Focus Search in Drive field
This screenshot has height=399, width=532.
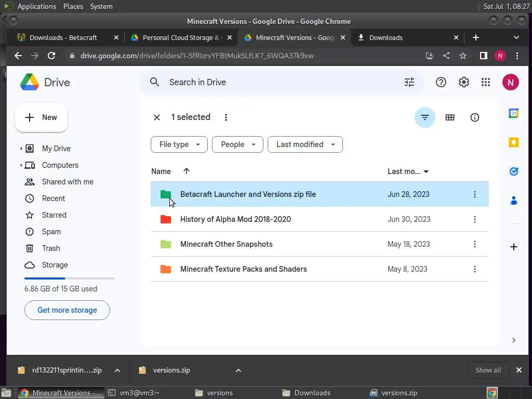282,82
